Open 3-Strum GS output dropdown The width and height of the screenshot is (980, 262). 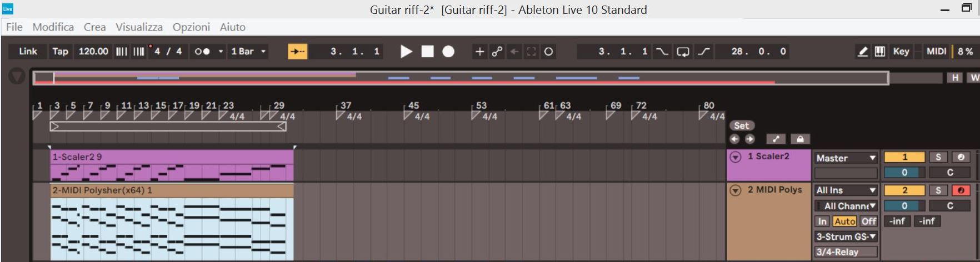tap(846, 236)
